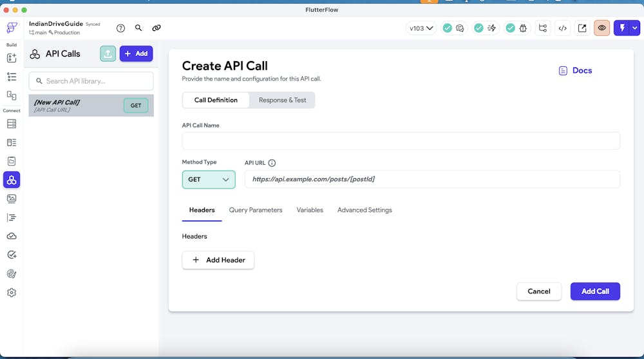
Task: Open the Widget Palette icon in sidebar
Action: click(x=12, y=58)
